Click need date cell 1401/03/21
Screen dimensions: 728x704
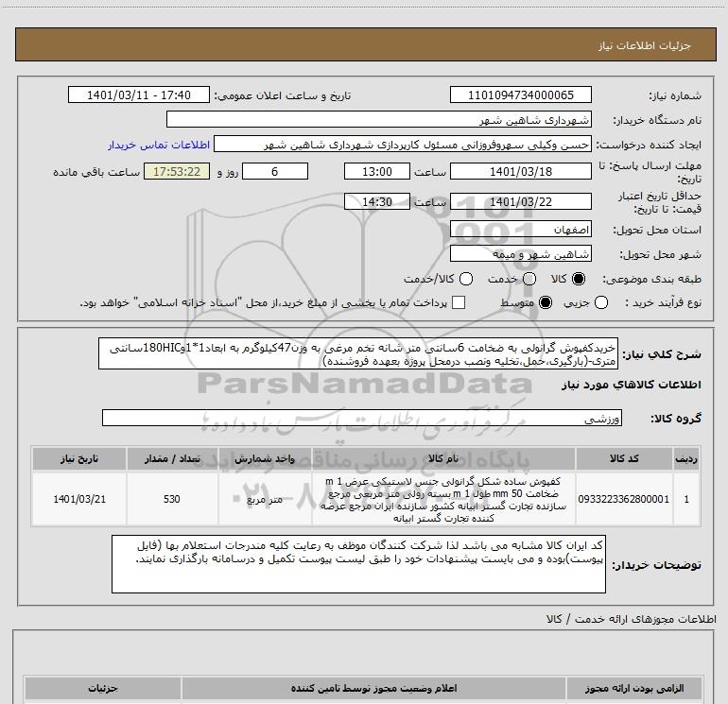click(78, 499)
